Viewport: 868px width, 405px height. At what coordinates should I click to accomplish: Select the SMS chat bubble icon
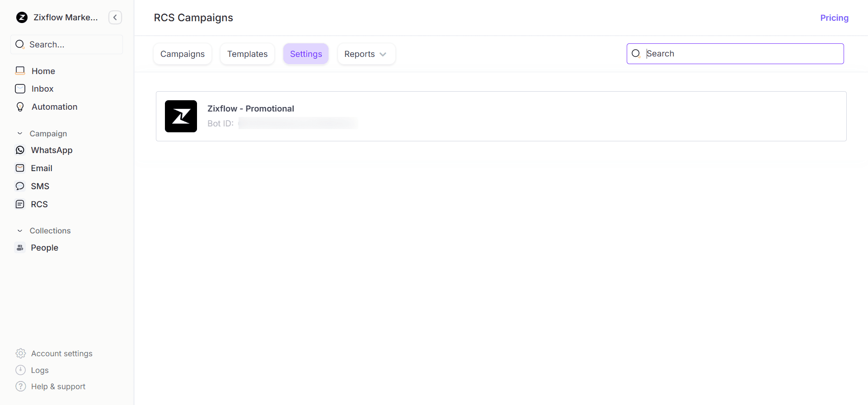point(20,186)
